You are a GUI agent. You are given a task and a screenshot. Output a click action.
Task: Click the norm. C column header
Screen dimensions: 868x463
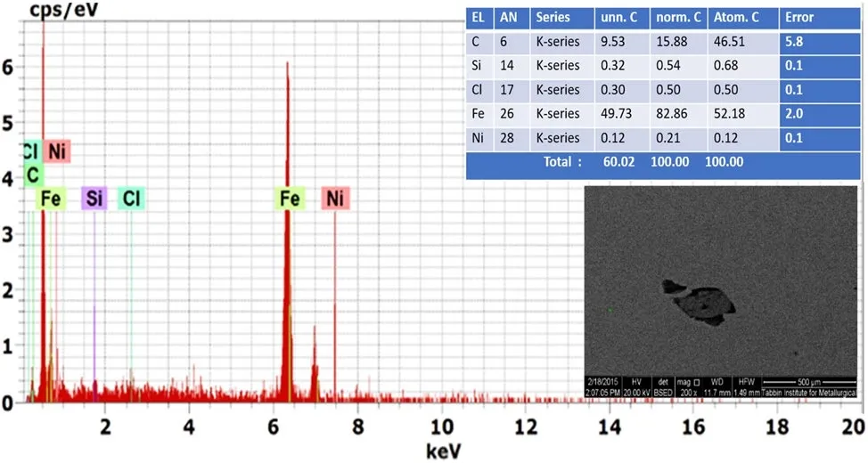(674, 17)
